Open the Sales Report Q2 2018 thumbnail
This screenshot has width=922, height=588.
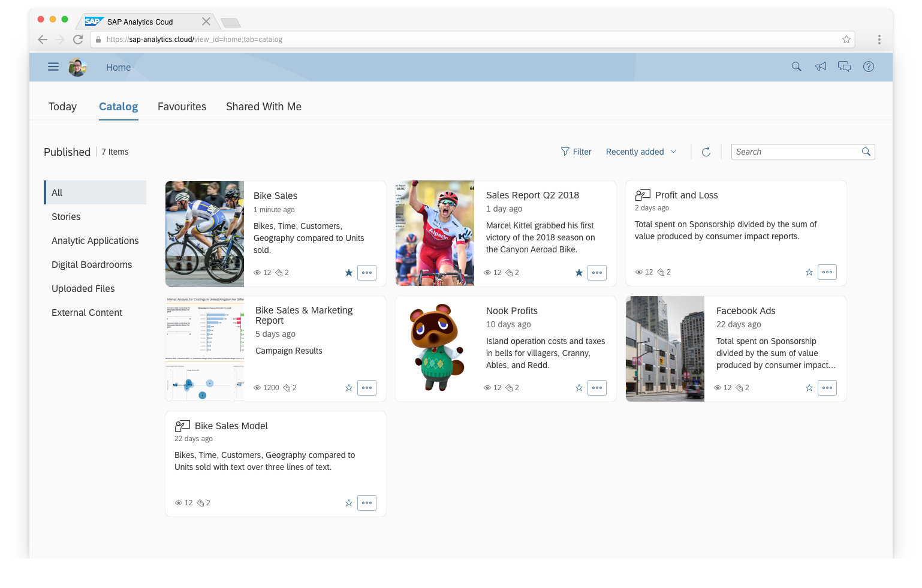(435, 234)
